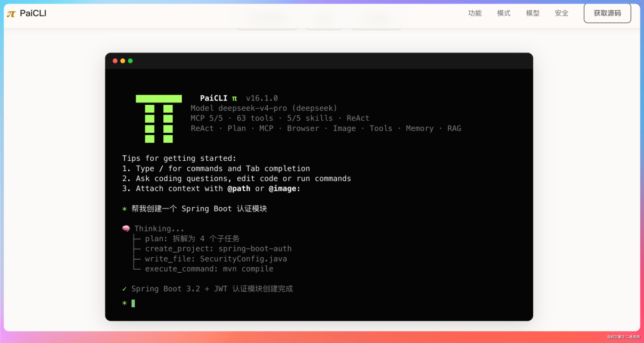Viewport: 644px width, 343px height.
Task: Click the green checkmark before Spring Boot 3.2
Action: point(125,289)
